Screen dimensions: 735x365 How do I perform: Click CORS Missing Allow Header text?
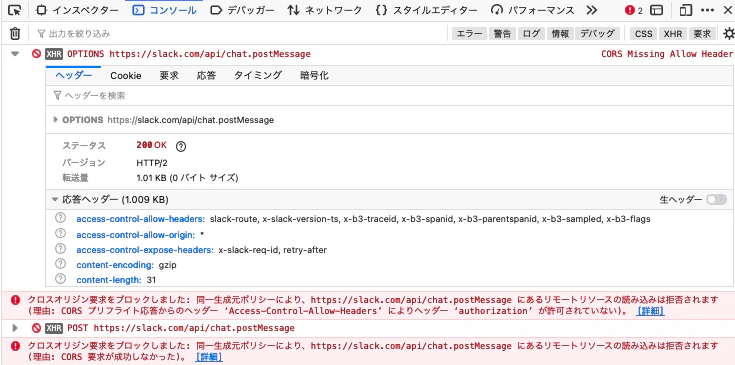pyautogui.click(x=667, y=54)
